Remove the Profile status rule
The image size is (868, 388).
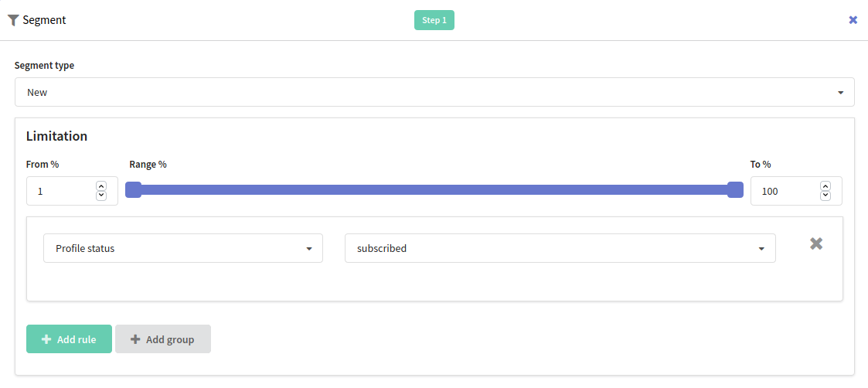(815, 243)
